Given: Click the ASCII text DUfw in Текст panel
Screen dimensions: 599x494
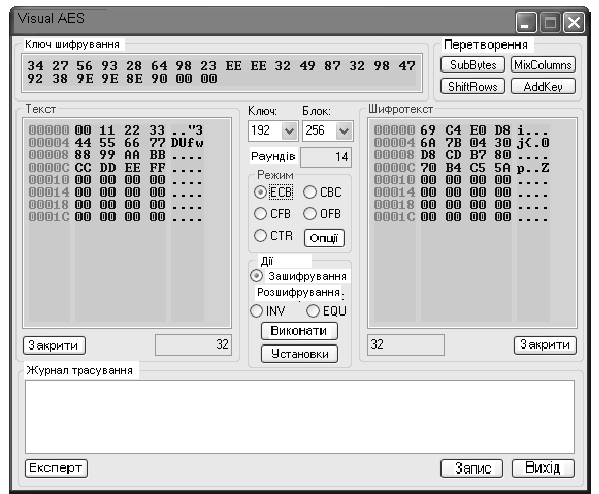Looking at the screenshot, I should [187, 143].
